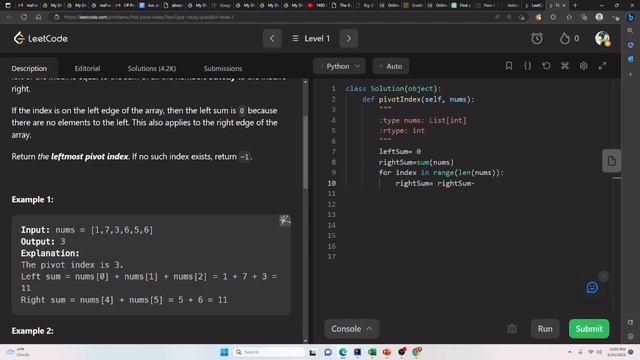Open the Auto dropdown in editor toolbar
The image size is (640, 360).
(x=391, y=66)
